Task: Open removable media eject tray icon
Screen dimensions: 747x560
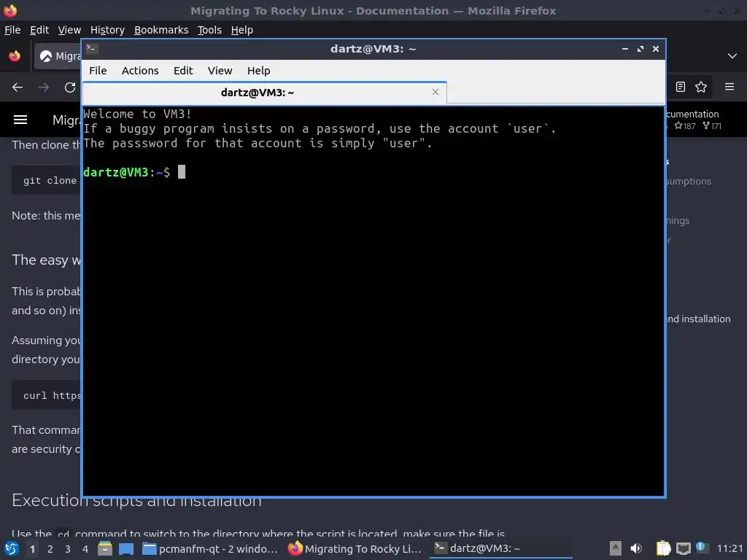Action: click(616, 548)
